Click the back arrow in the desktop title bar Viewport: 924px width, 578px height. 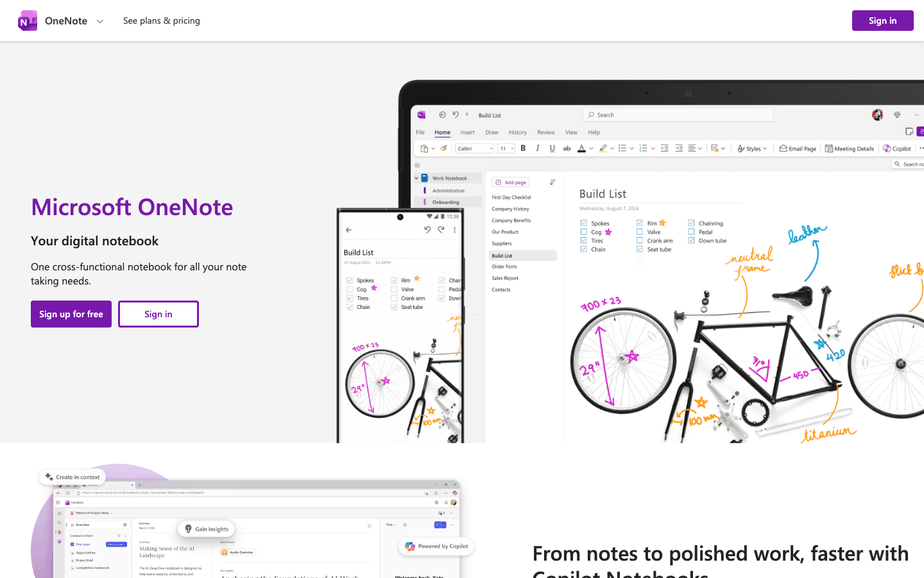click(442, 115)
